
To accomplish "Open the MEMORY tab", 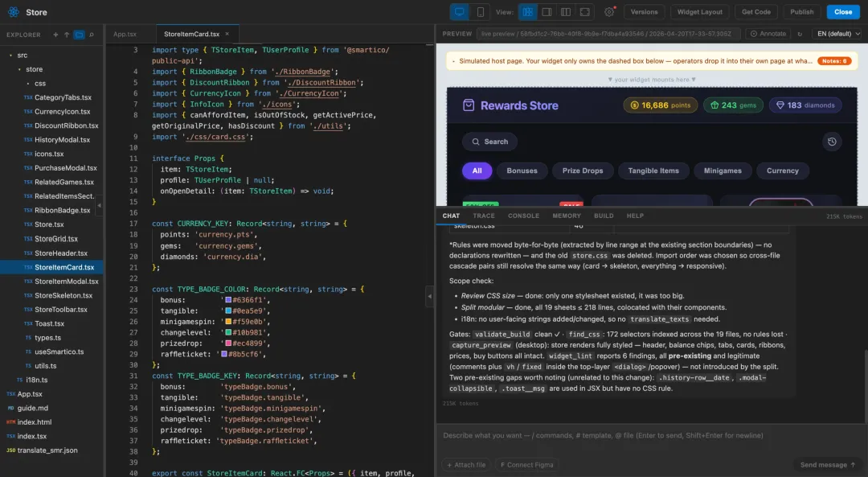I will [x=567, y=216].
